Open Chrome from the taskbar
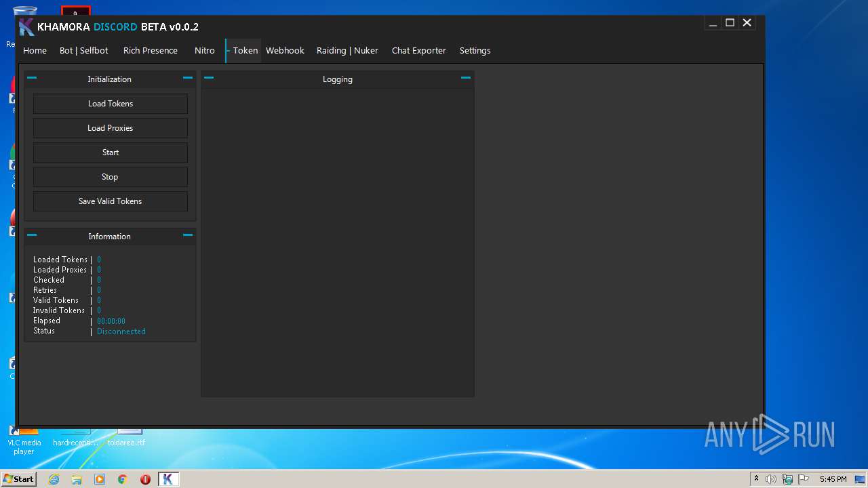The height and width of the screenshot is (488, 868). (x=123, y=479)
